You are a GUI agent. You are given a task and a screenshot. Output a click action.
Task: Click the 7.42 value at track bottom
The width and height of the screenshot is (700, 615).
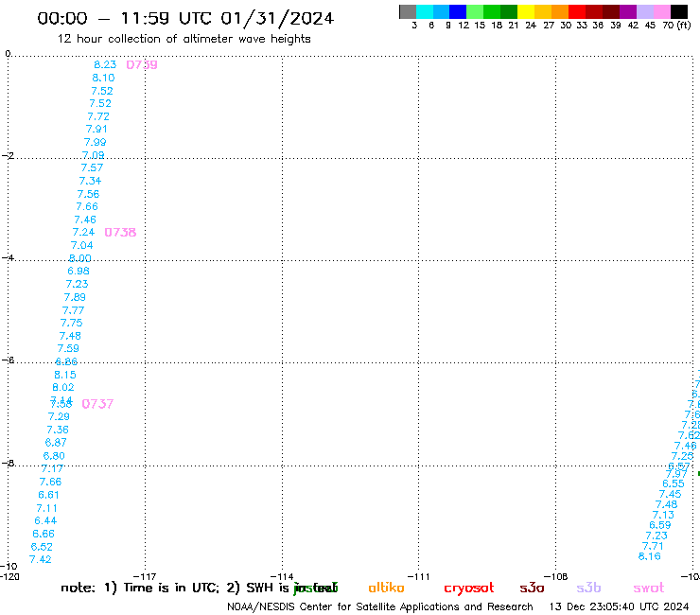pyautogui.click(x=40, y=559)
